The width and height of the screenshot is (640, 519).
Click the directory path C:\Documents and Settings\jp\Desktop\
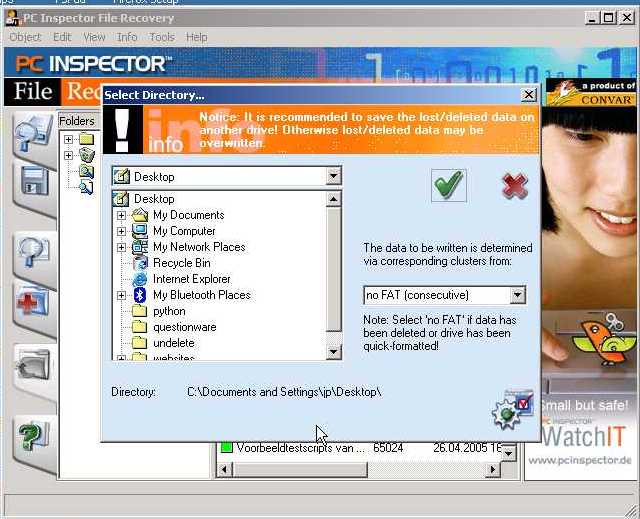click(x=284, y=392)
